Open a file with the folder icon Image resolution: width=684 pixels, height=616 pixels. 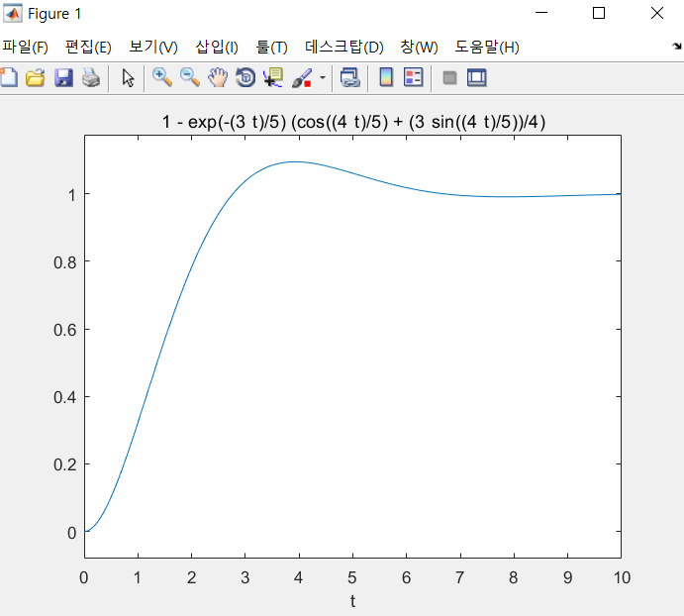click(36, 78)
